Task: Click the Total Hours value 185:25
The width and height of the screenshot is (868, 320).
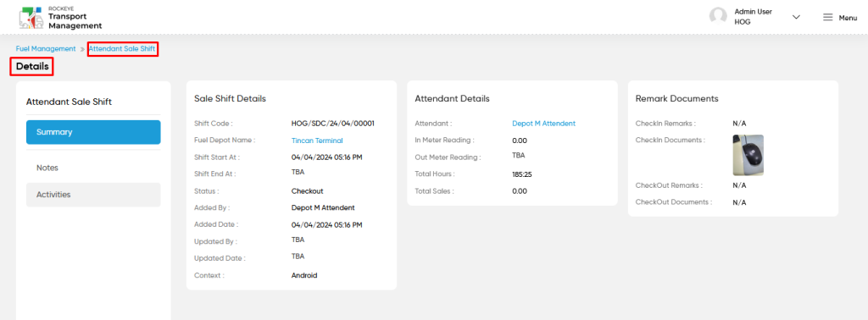Action: click(x=522, y=174)
